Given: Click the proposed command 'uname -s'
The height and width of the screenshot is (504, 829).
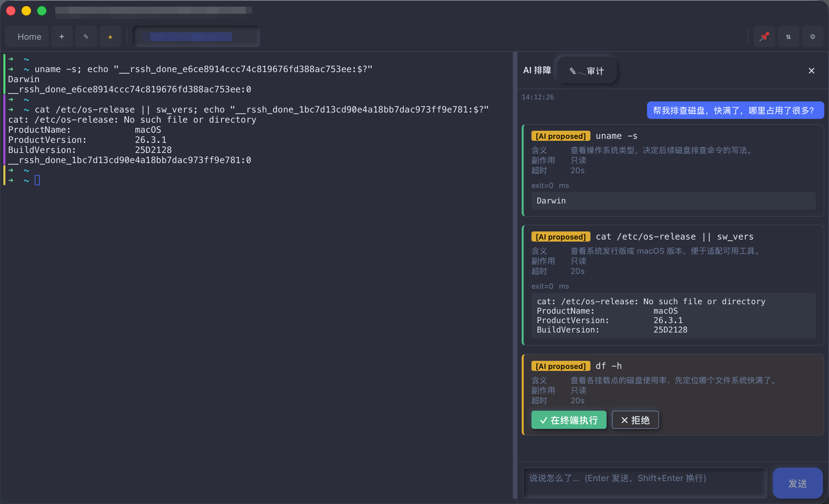Looking at the screenshot, I should (x=616, y=136).
